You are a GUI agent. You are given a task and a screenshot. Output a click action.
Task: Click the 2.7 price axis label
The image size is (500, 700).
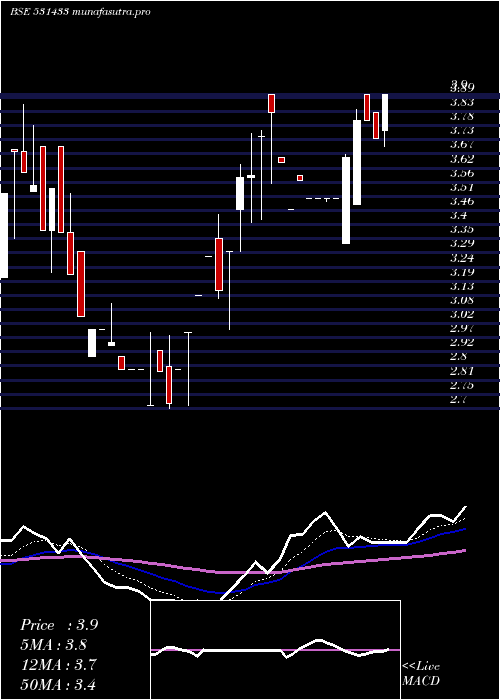pos(458,400)
